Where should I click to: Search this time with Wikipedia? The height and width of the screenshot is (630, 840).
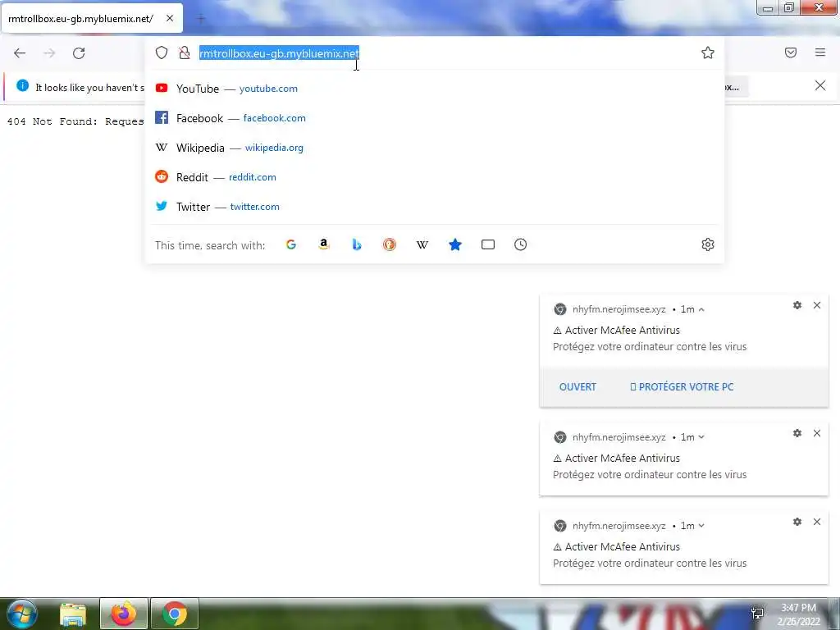(x=422, y=244)
